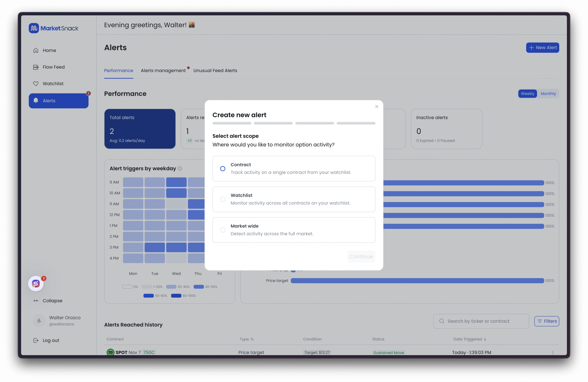Sort by Date Triggered column arrow

pos(485,339)
